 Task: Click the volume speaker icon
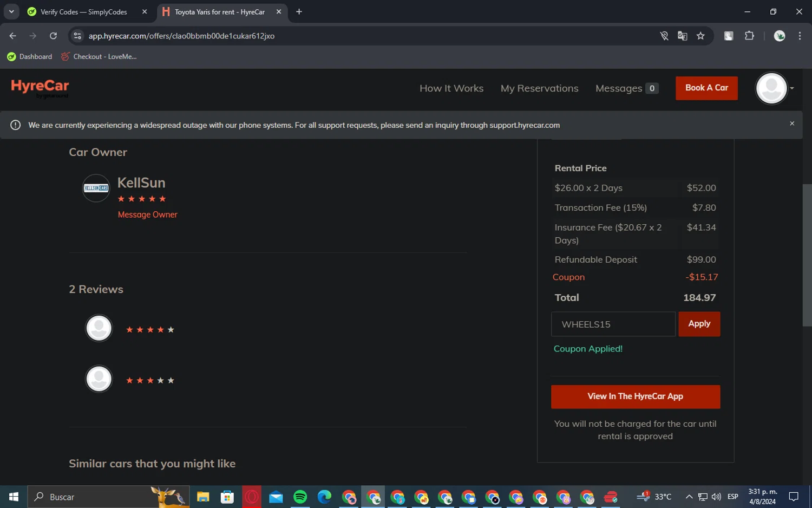(716, 497)
